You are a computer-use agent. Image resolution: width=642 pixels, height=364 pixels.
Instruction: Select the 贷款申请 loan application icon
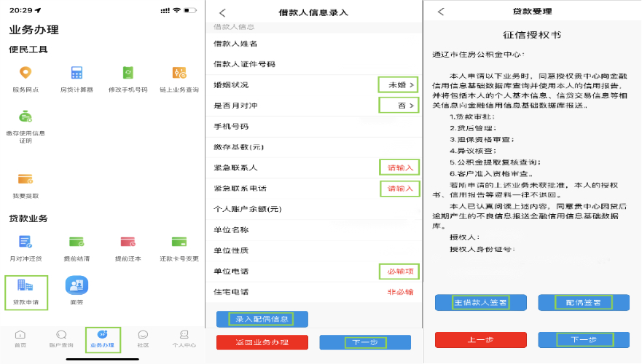point(26,286)
